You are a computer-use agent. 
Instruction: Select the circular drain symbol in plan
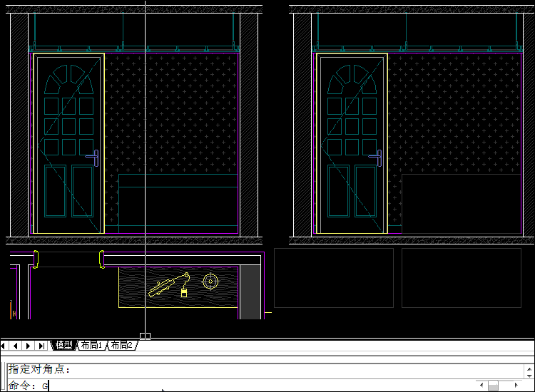point(210,282)
